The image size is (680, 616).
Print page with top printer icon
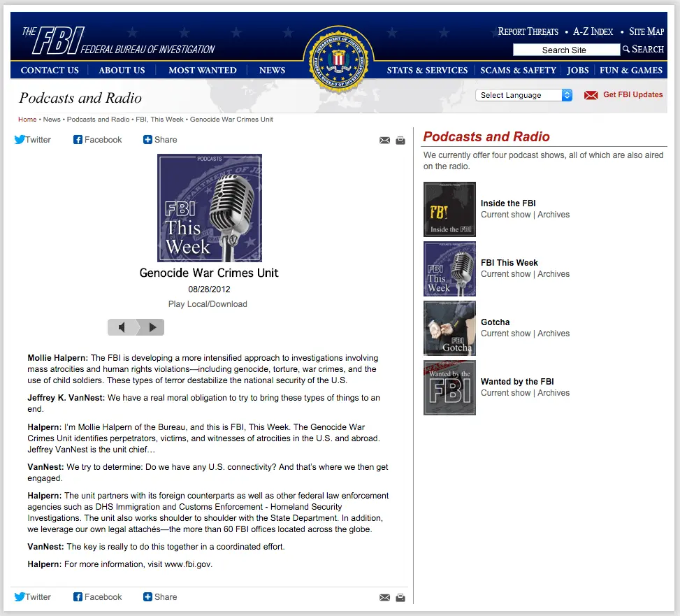(x=400, y=140)
